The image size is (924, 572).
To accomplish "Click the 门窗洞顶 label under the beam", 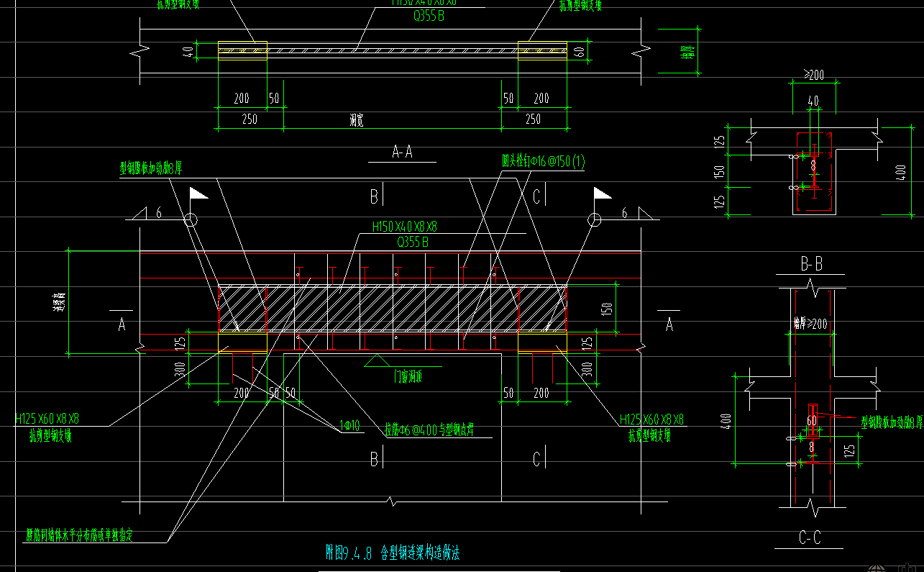I will click(x=407, y=377).
